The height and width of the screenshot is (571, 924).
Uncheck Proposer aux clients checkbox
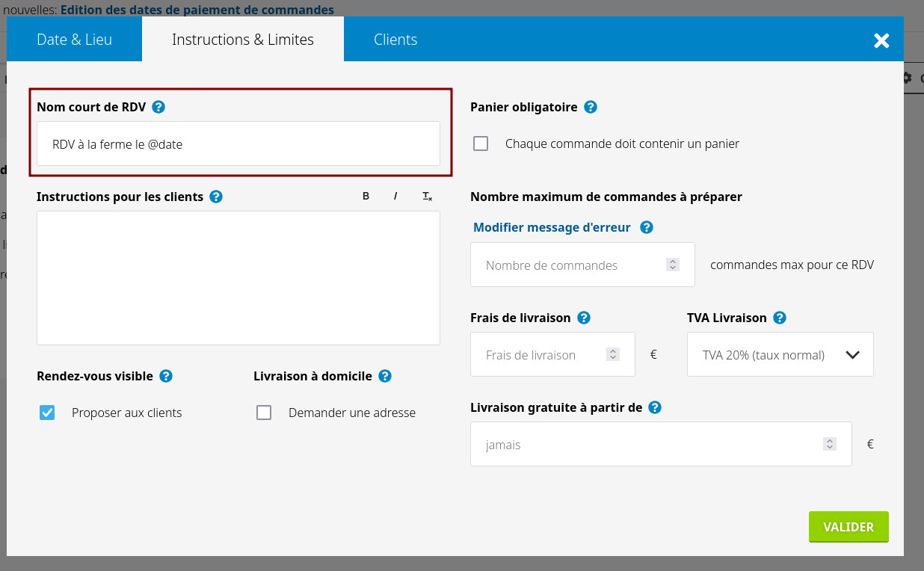click(x=47, y=413)
